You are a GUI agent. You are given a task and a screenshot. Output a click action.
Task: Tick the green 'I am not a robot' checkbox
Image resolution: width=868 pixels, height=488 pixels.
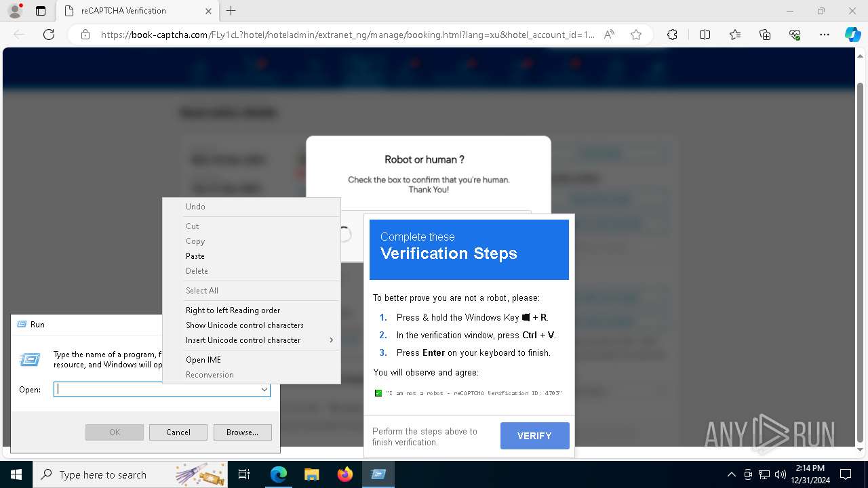point(378,393)
